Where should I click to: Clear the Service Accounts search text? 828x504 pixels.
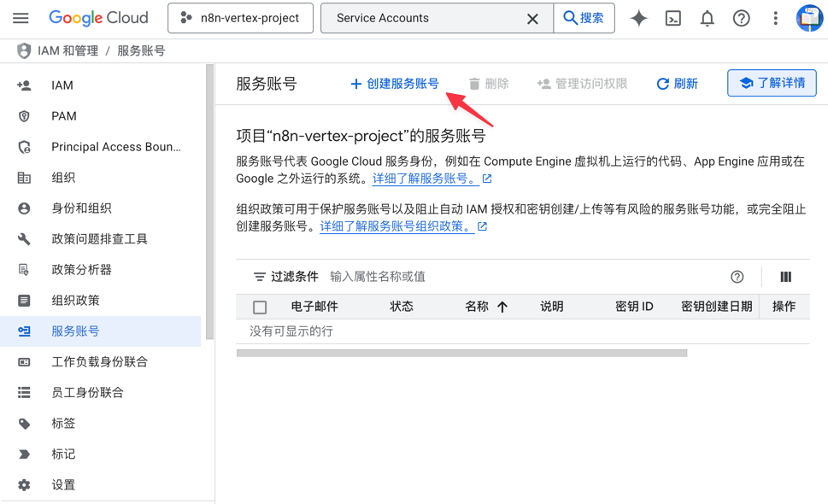(532, 18)
